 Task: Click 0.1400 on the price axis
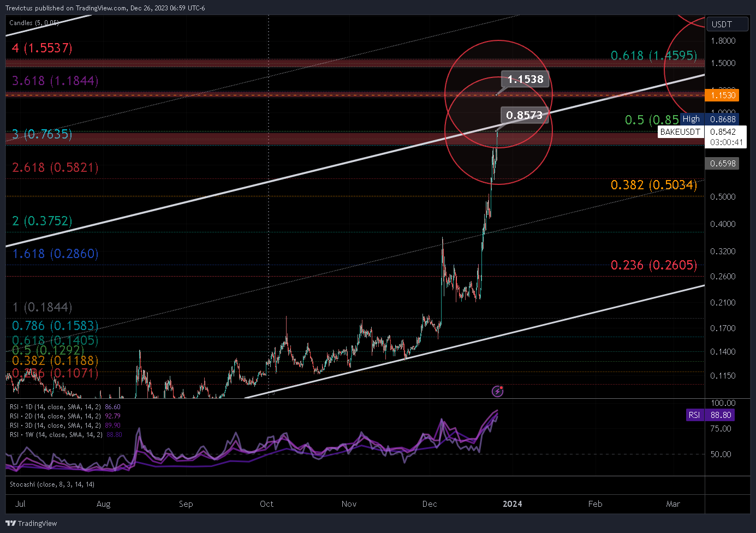point(723,352)
